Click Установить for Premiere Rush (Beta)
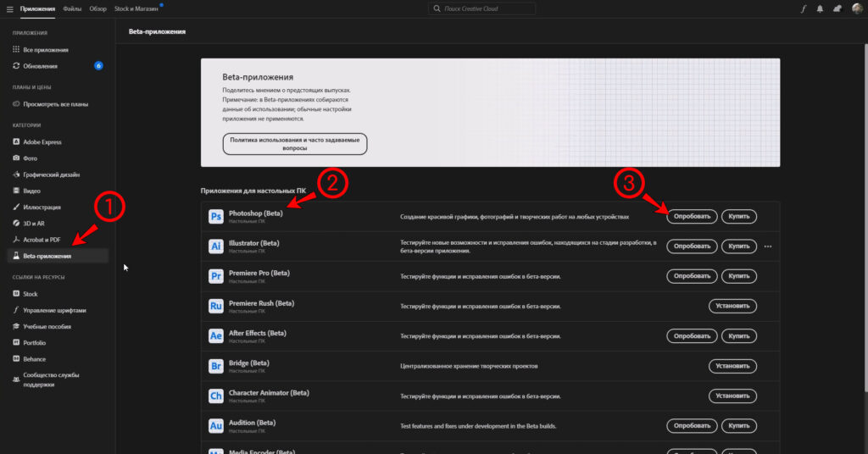 point(732,306)
